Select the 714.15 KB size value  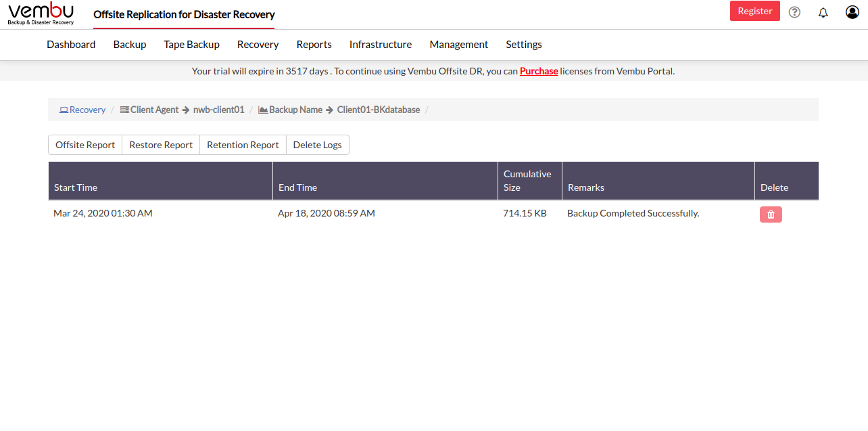tap(525, 213)
